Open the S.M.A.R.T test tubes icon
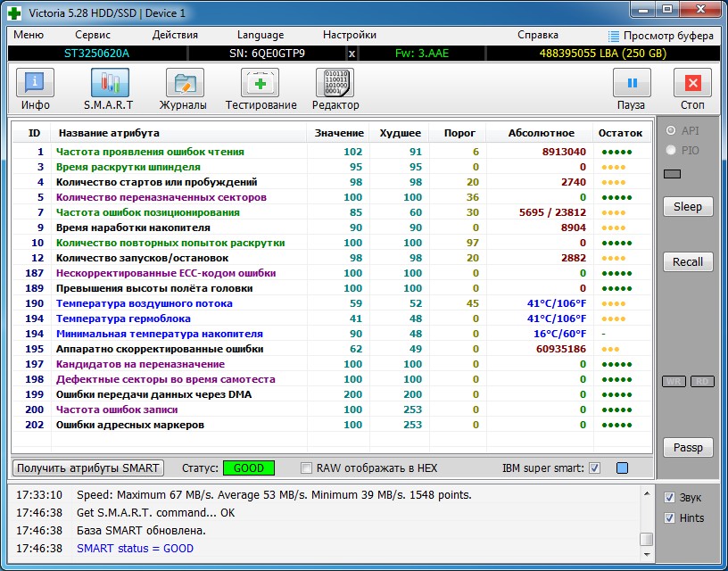This screenshot has height=571, width=728. [x=110, y=83]
